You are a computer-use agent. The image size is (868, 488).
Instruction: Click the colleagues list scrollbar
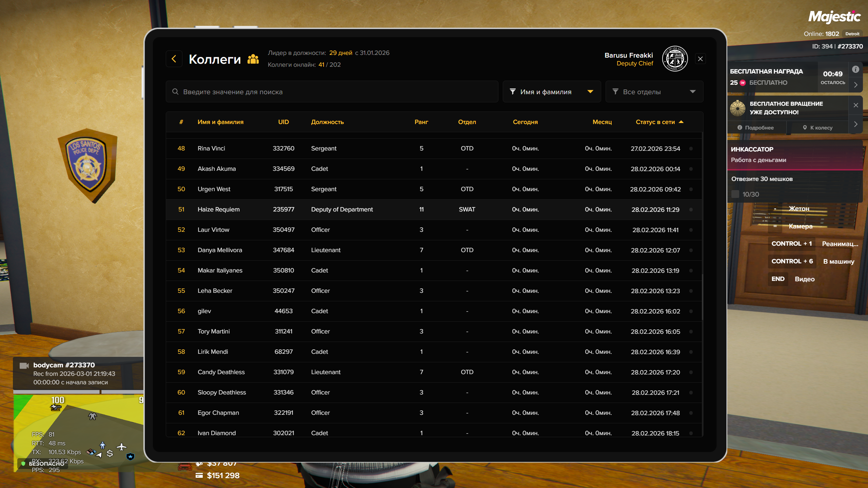point(702,297)
